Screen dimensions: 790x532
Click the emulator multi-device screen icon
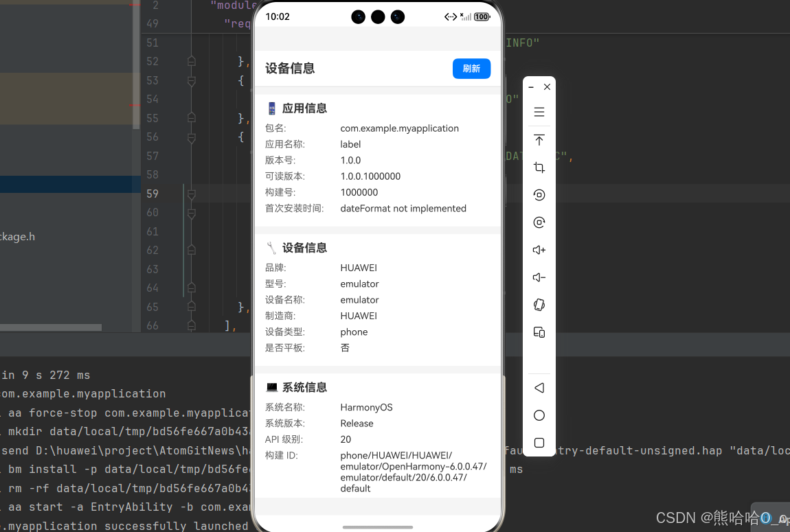(539, 332)
